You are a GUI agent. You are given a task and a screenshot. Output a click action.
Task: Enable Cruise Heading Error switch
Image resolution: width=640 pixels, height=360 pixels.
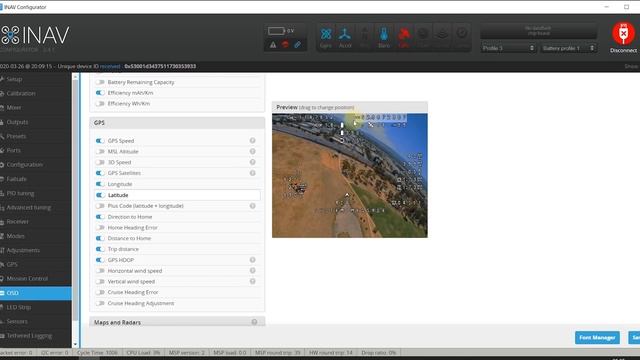(100, 292)
